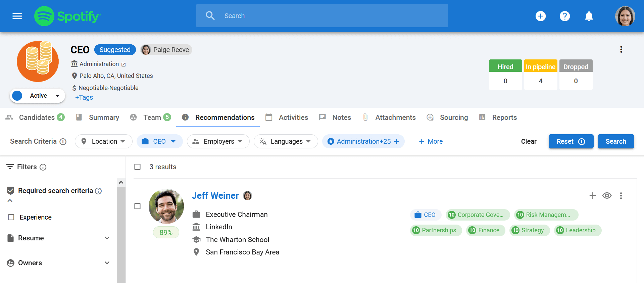Click the +Tags link
Image resolution: width=644 pixels, height=283 pixels.
click(84, 97)
